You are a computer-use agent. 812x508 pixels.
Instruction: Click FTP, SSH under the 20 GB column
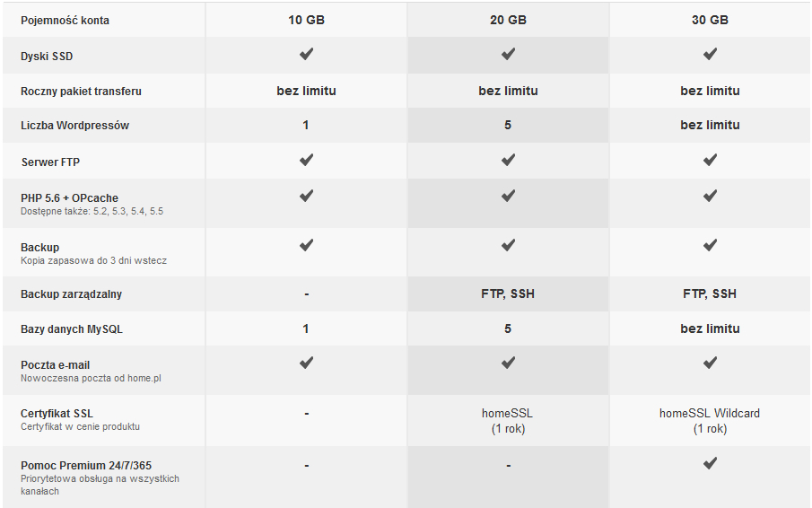pos(508,294)
